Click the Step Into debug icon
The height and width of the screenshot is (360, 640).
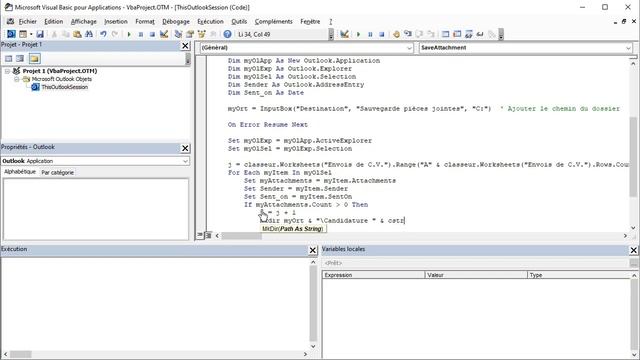pyautogui.click(x=407, y=34)
